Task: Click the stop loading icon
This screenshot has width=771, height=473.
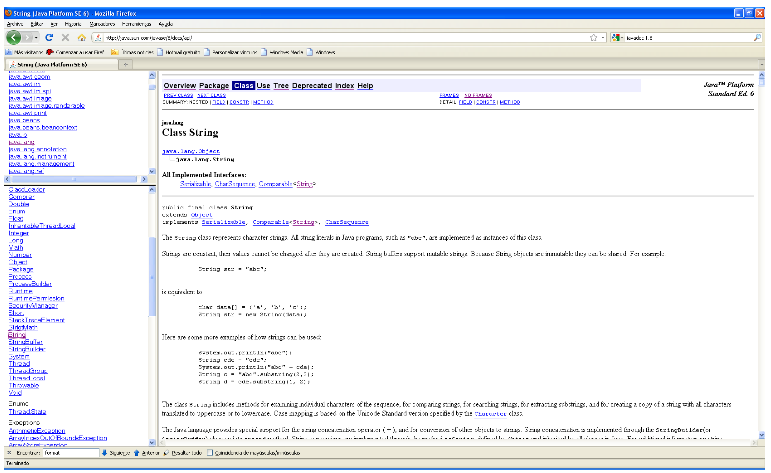Action: click(65, 37)
